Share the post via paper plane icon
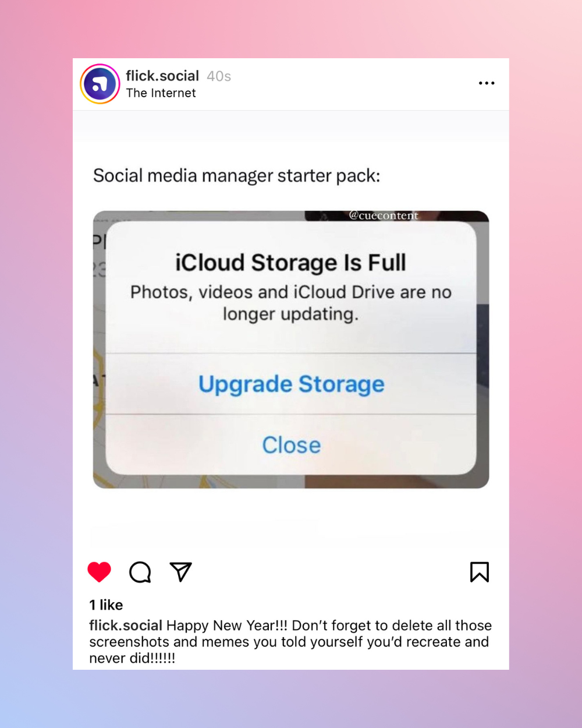Image resolution: width=582 pixels, height=728 pixels. coord(180,572)
